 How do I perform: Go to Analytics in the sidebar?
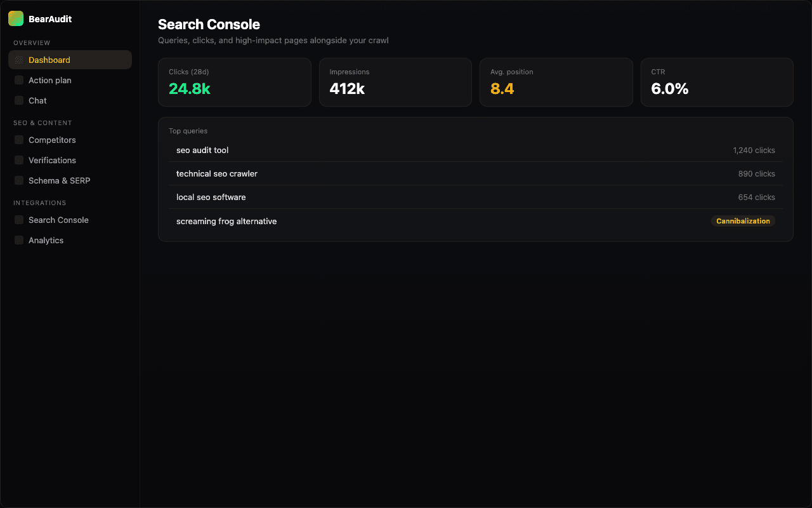70,240
